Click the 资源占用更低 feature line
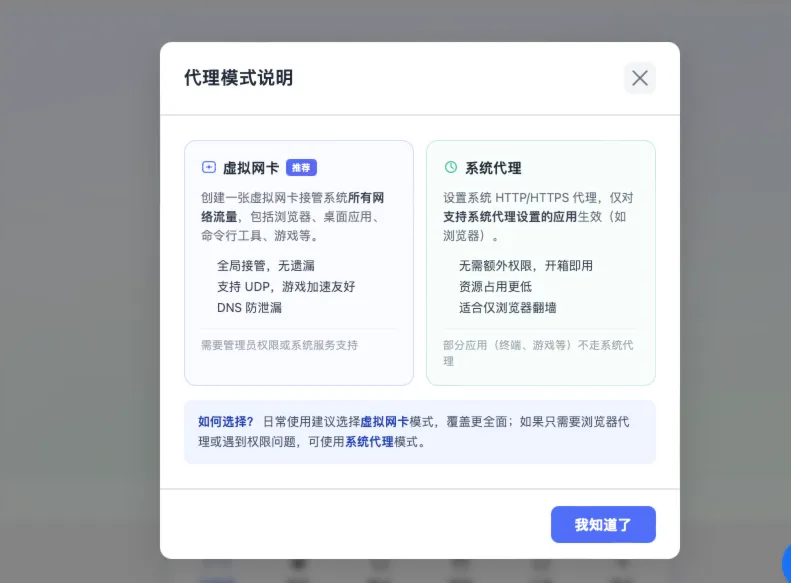 (495, 286)
